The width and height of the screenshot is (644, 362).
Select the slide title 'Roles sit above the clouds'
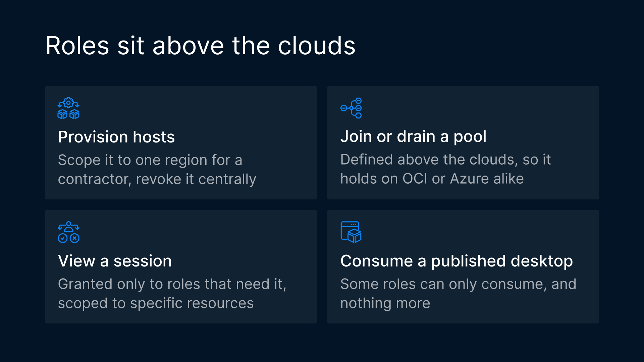[x=200, y=46]
